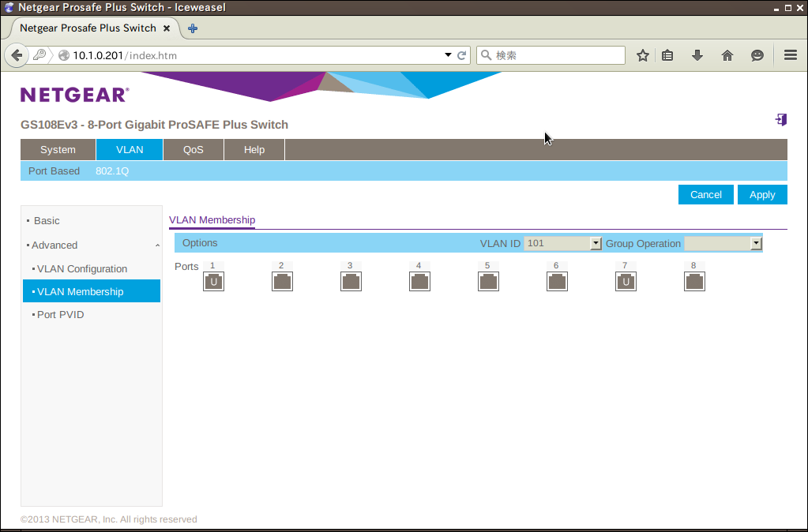Viewport: 808px width, 532px height.
Task: Click the VLAN Membership heading tab
Action: [x=212, y=220]
